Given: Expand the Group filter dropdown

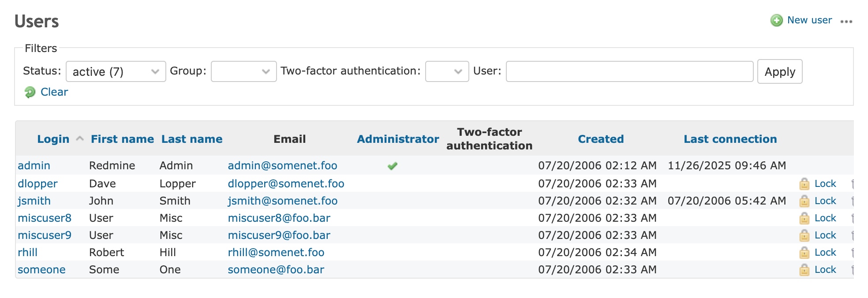Looking at the screenshot, I should pos(243,71).
